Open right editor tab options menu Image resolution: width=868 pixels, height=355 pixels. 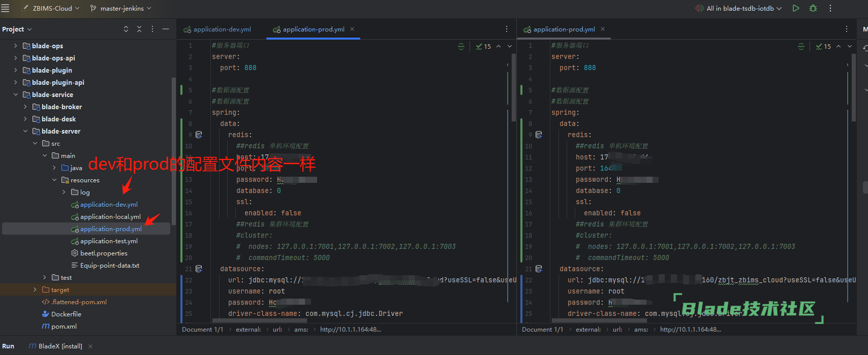847,29
